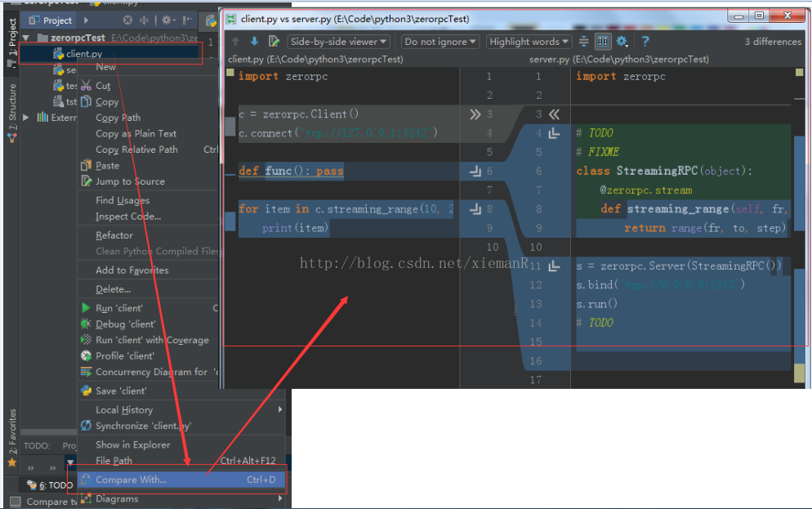
Task: Choose Concurrency Diagram menu item
Action: click(148, 373)
